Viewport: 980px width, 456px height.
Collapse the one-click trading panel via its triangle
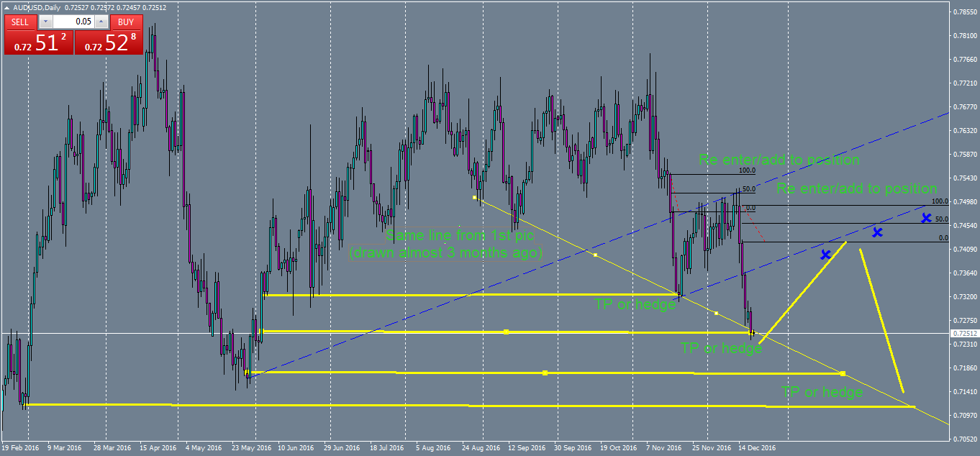click(6, 9)
